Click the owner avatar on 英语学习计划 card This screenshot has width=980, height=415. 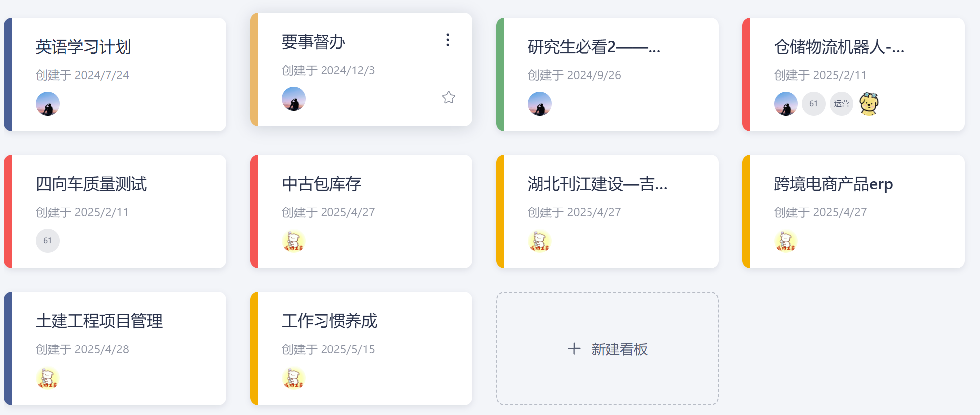coord(47,104)
